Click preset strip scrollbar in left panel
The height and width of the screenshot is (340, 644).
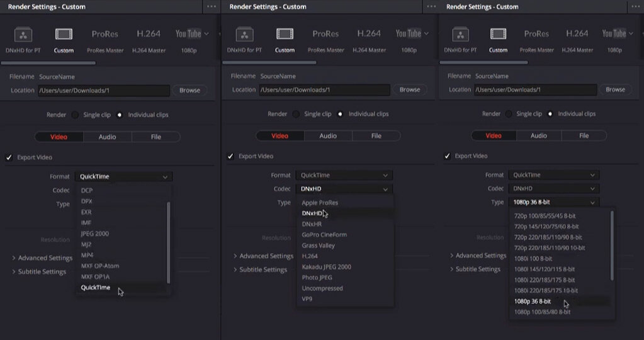click(x=48, y=63)
